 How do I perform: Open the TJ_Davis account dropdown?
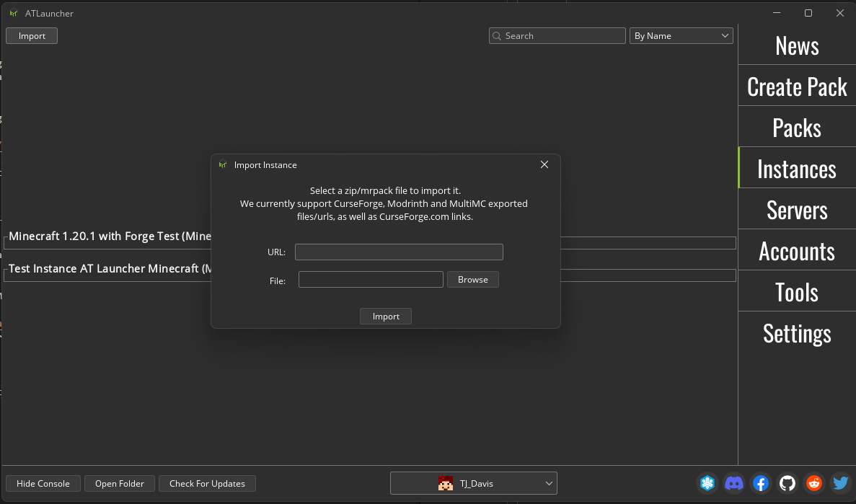473,483
